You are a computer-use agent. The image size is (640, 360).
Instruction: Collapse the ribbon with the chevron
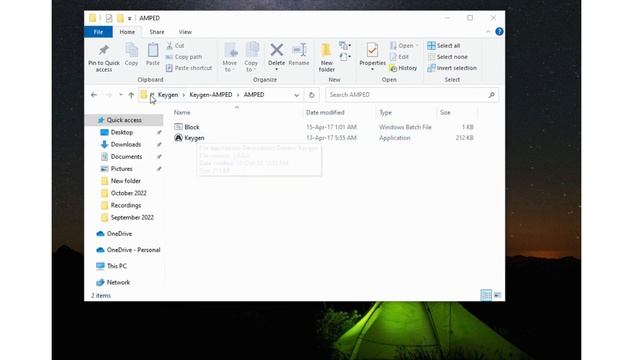pyautogui.click(x=488, y=32)
